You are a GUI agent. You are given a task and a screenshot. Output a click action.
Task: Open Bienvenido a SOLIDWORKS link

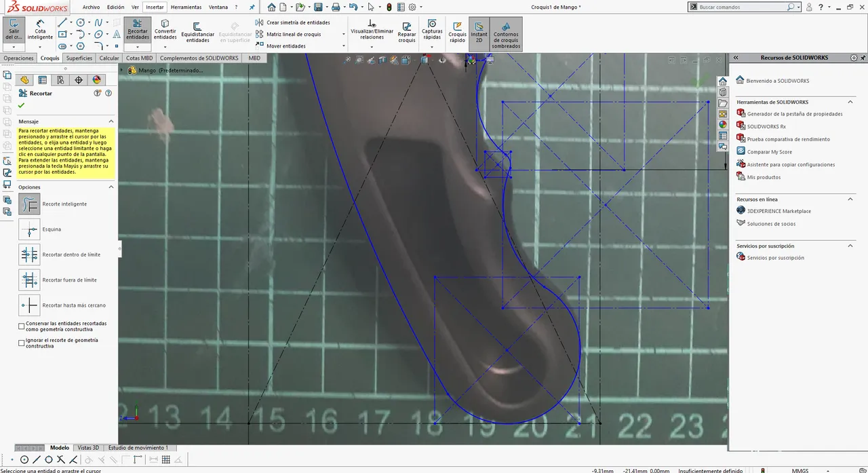(777, 81)
